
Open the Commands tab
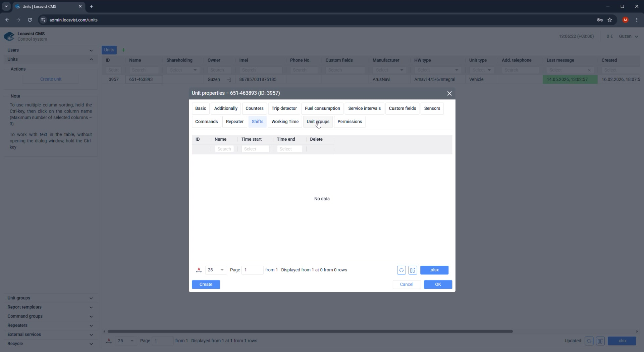(x=206, y=122)
